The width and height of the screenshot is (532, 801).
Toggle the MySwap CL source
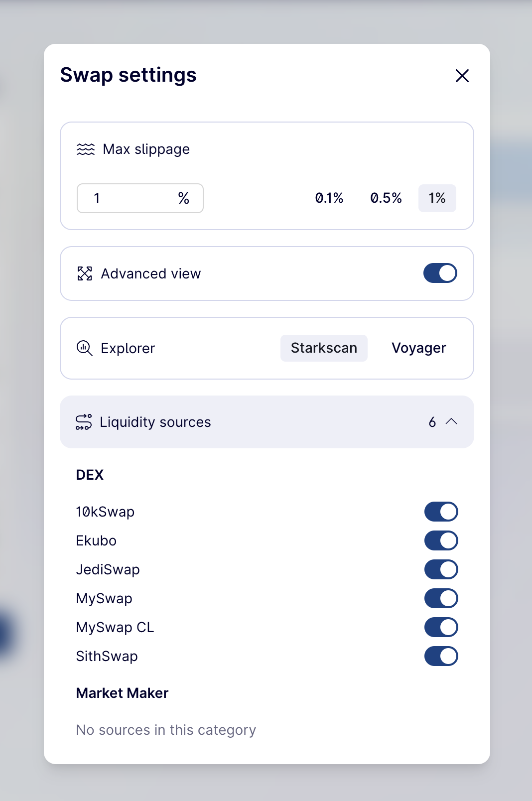(x=441, y=627)
